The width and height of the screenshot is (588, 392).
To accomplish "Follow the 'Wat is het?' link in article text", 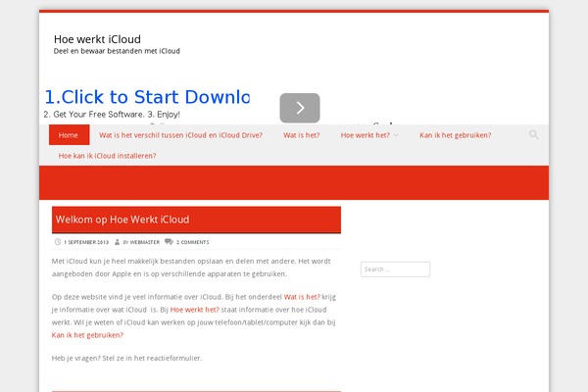I will (302, 297).
